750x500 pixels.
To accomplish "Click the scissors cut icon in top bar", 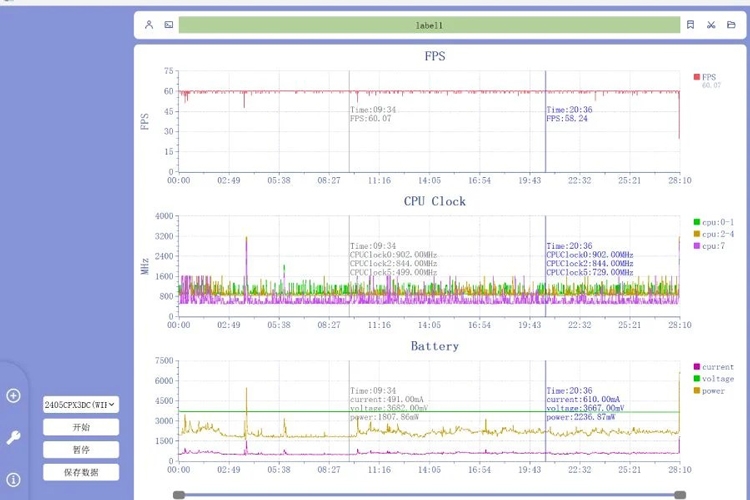I will click(x=711, y=25).
